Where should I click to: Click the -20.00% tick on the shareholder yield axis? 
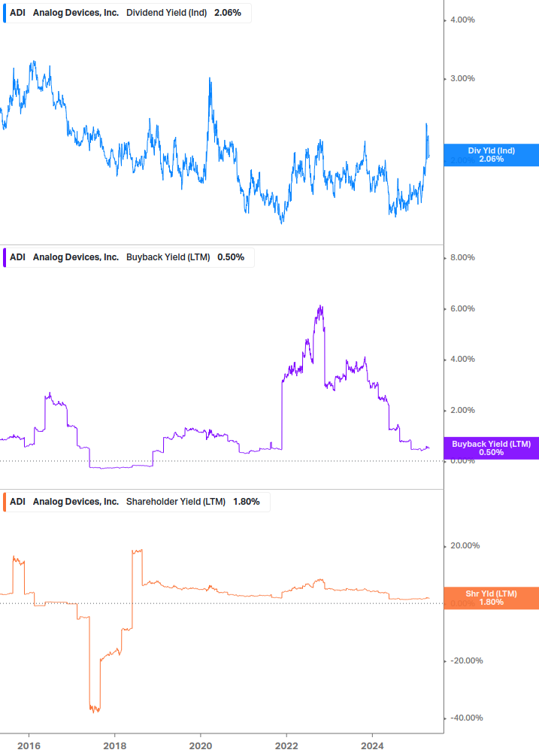tap(466, 660)
